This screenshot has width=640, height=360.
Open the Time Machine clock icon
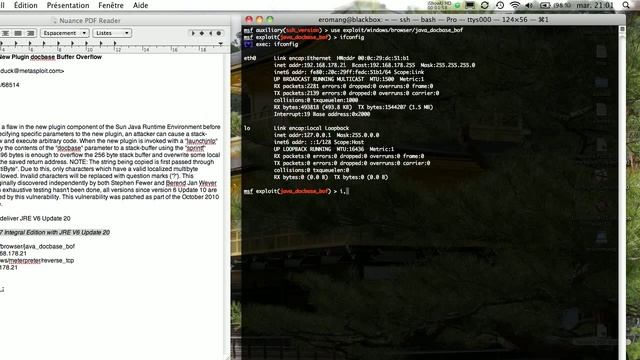[x=500, y=5]
